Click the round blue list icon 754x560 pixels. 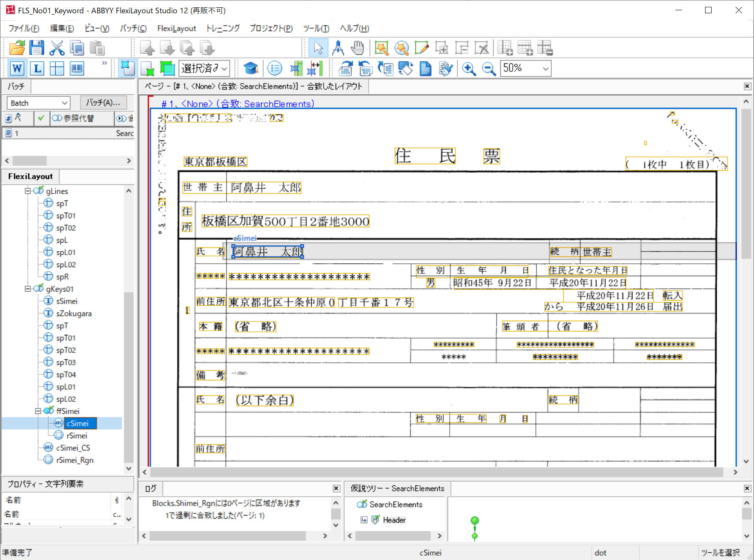[x=275, y=68]
